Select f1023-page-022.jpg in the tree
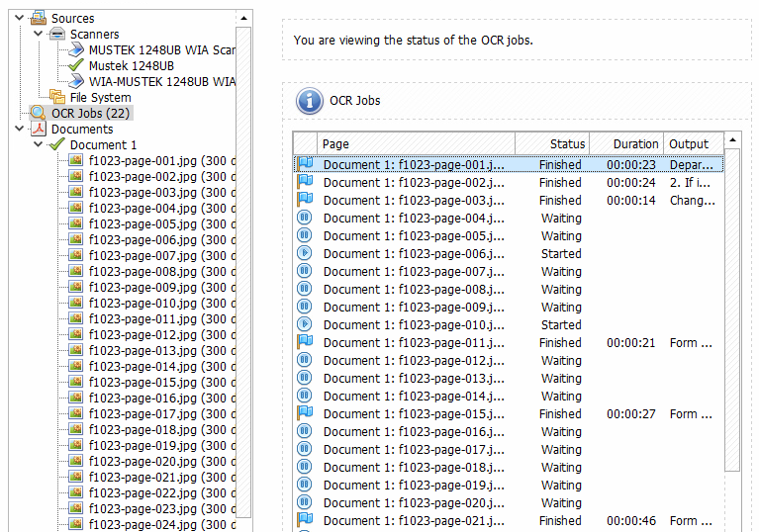This screenshot has height=532, width=759. (161, 492)
